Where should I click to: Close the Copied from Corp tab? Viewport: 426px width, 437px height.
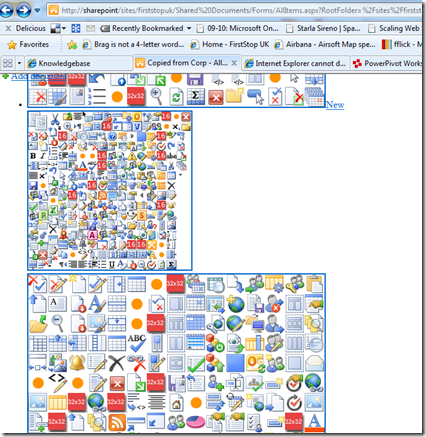[234, 63]
